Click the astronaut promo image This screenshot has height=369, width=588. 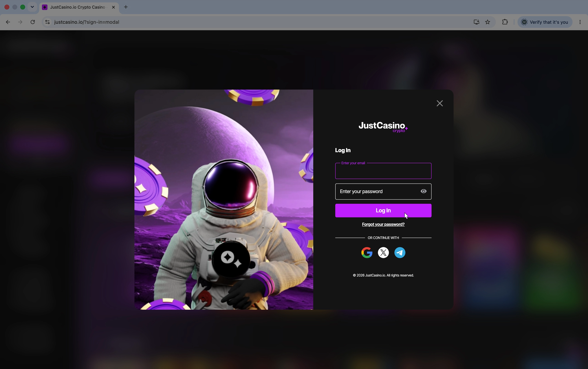pos(224,200)
